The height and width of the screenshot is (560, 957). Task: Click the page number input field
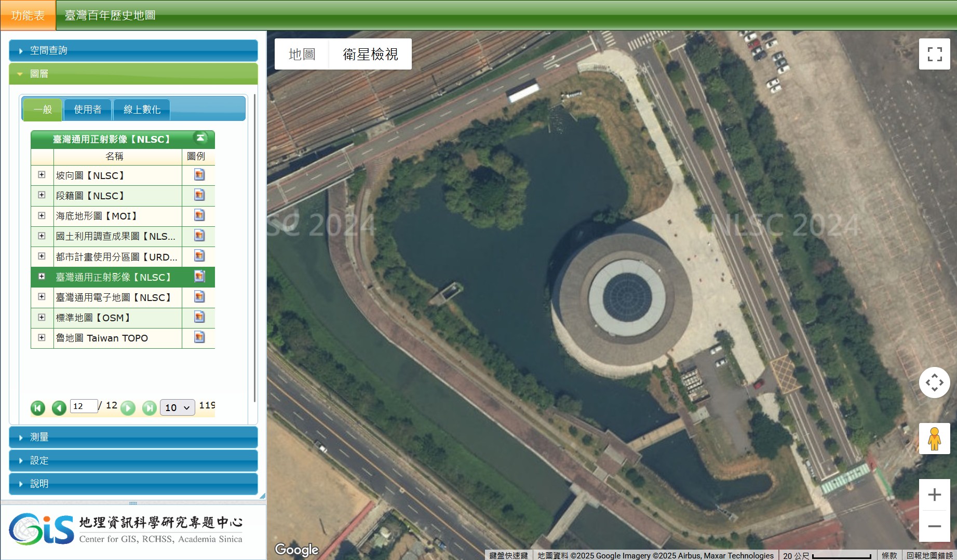coord(84,406)
